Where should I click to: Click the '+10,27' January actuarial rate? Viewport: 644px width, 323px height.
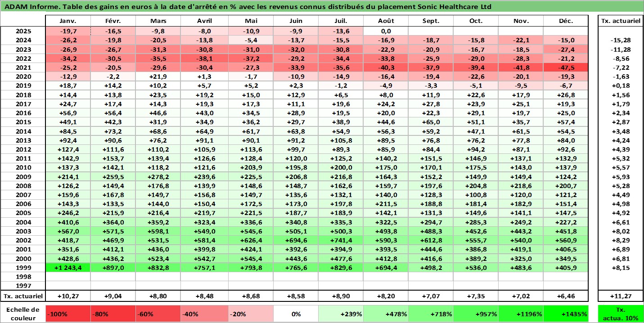(68, 296)
